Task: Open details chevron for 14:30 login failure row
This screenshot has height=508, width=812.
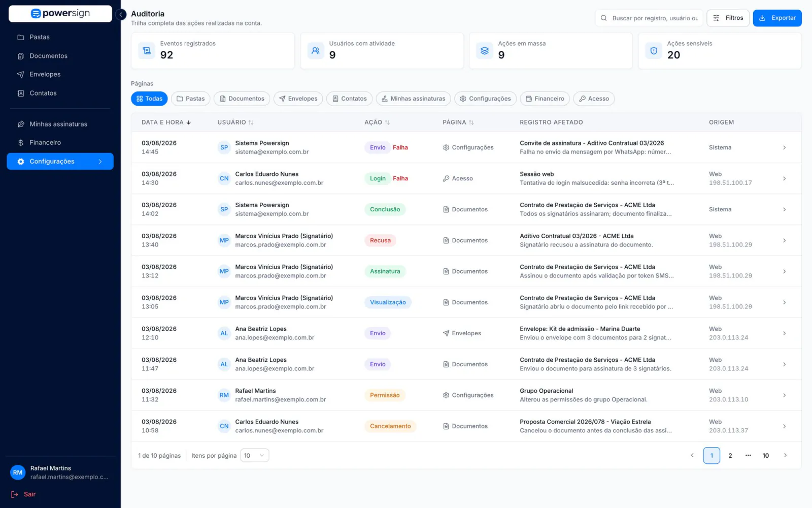Action: pos(784,178)
